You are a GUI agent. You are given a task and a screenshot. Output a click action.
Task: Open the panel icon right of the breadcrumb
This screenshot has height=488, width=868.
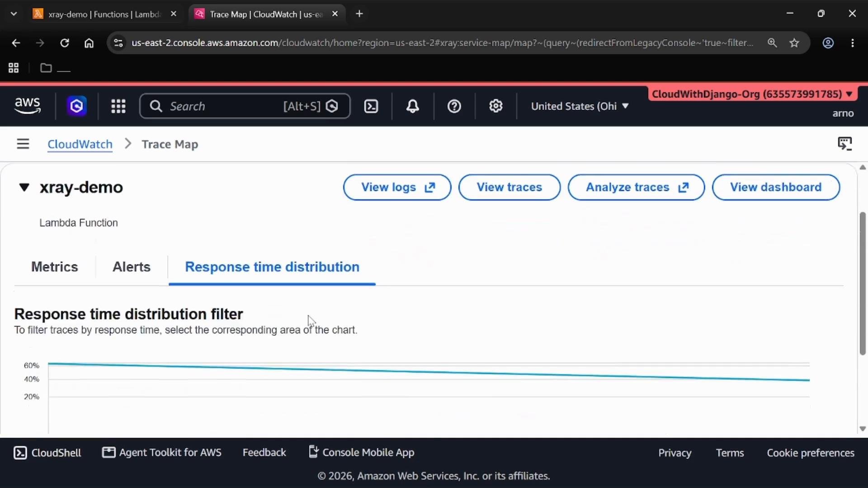[x=844, y=144]
